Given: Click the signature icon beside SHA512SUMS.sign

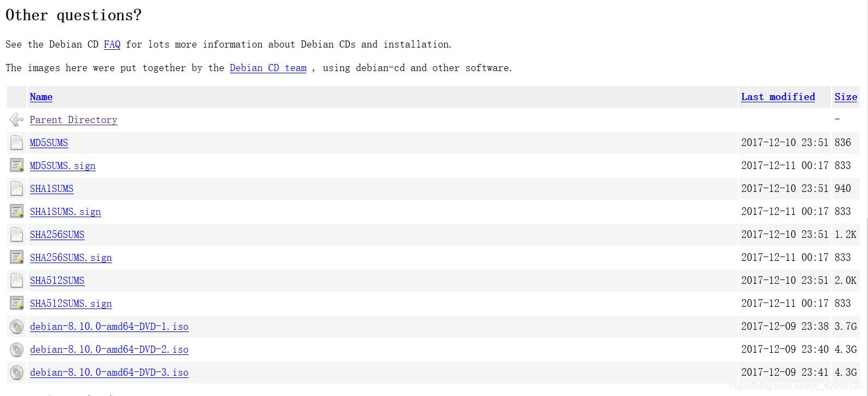Looking at the screenshot, I should [x=16, y=304].
